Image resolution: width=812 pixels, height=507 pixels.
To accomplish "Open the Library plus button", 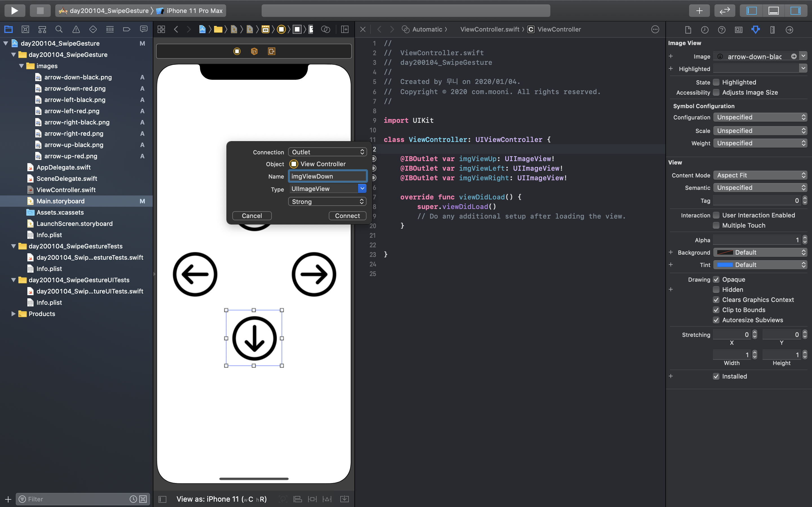I will [x=699, y=10].
